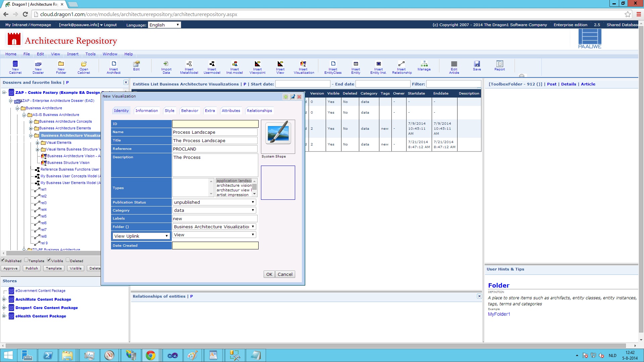
Task: Switch to the Attributes tab
Action: (x=231, y=111)
